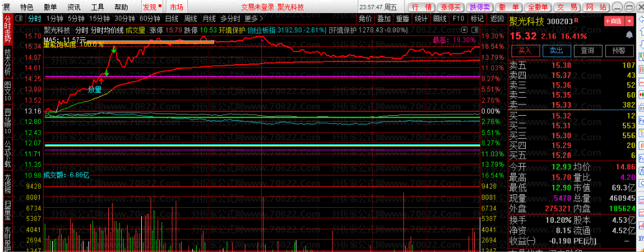Open the 画线 drawing tool

(439, 19)
